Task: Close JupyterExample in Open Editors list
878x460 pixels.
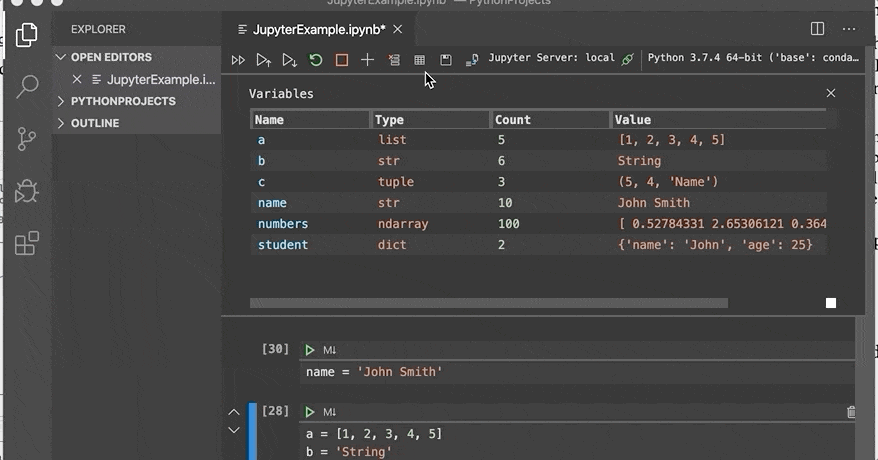Action: (77, 79)
